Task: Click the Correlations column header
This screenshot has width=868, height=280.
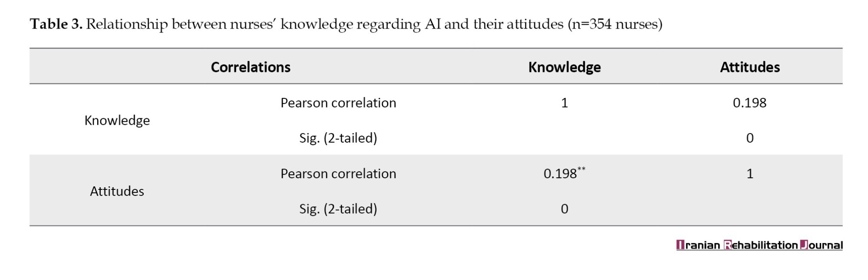Action: click(x=250, y=67)
